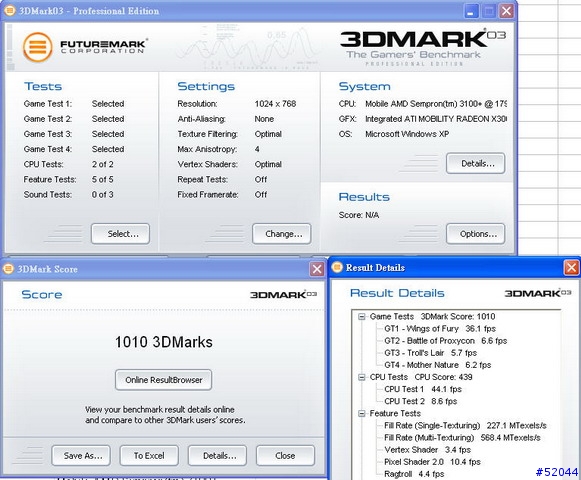The image size is (581, 480).
Task: Select GT1 - Wings of Fury row
Action: (x=440, y=329)
